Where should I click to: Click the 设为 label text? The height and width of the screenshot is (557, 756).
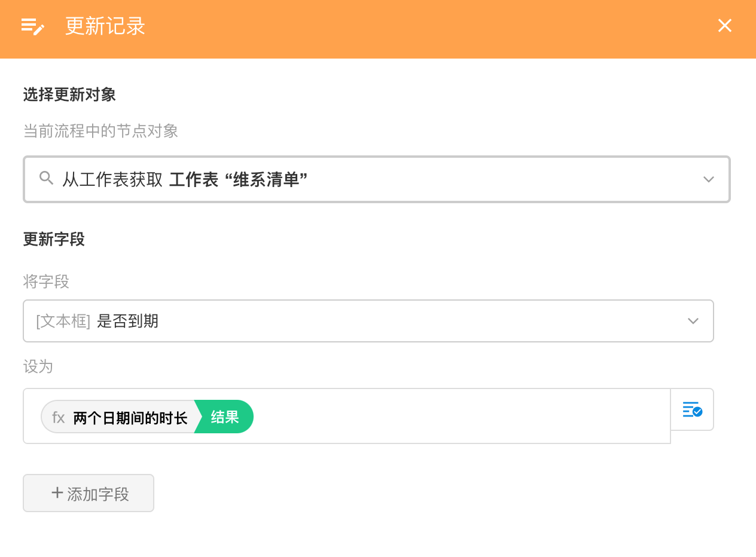(38, 367)
